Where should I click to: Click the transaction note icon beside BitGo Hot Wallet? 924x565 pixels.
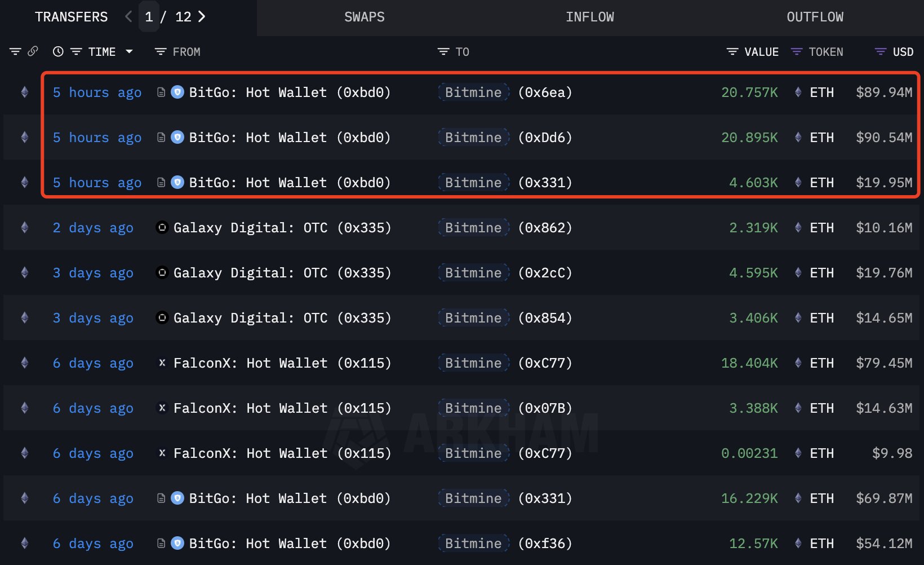tap(162, 92)
